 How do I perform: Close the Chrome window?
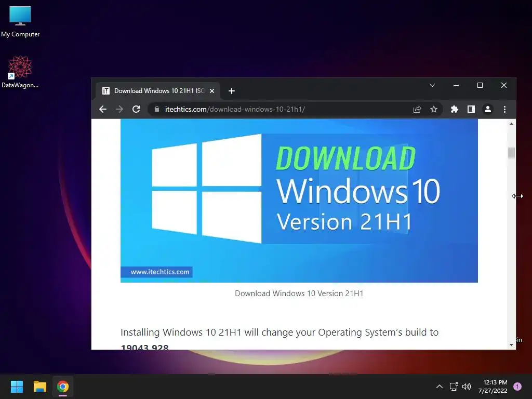[504, 85]
